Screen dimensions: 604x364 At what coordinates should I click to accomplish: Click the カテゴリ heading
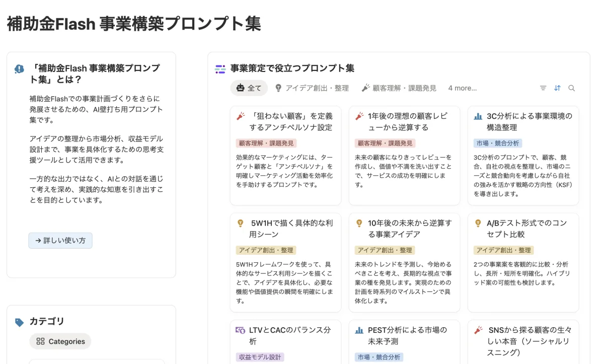pos(47,322)
